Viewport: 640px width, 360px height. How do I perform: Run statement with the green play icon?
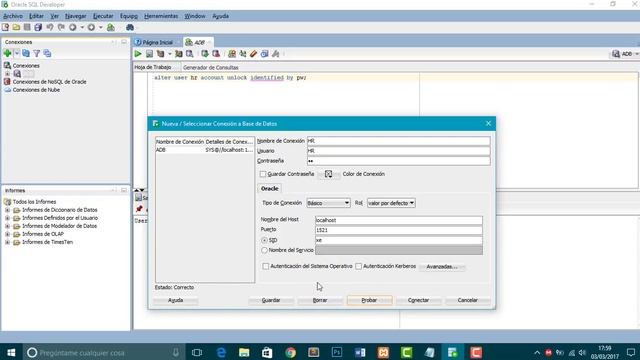tap(138, 54)
